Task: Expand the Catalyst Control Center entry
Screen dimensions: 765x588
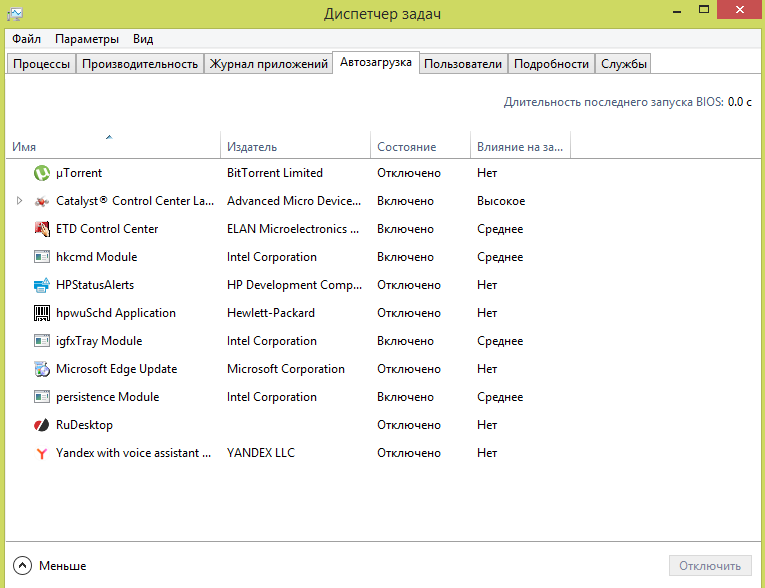Action: click(x=19, y=201)
